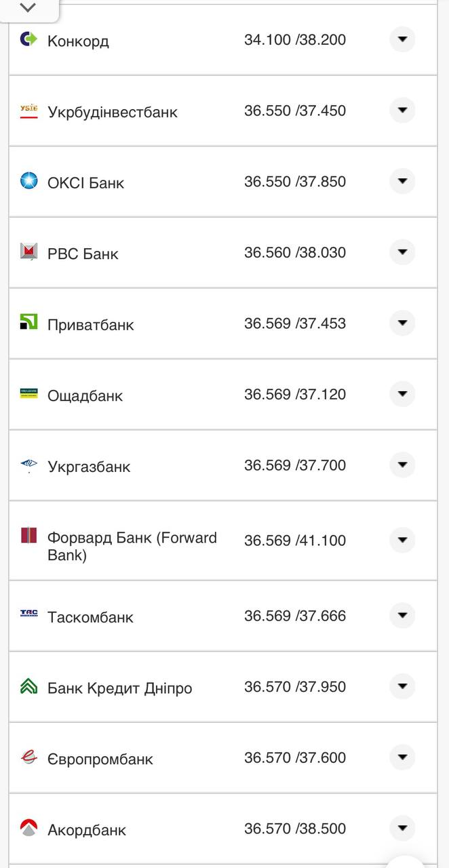Click the ОКСІ Банк blue logo
This screenshot has width=449, height=868.
coord(28,181)
